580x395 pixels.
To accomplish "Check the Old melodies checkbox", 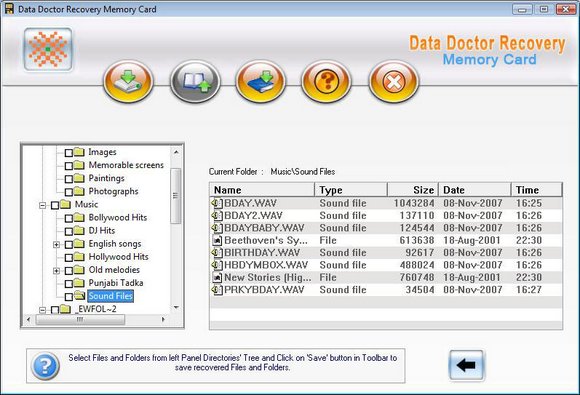I will point(69,271).
